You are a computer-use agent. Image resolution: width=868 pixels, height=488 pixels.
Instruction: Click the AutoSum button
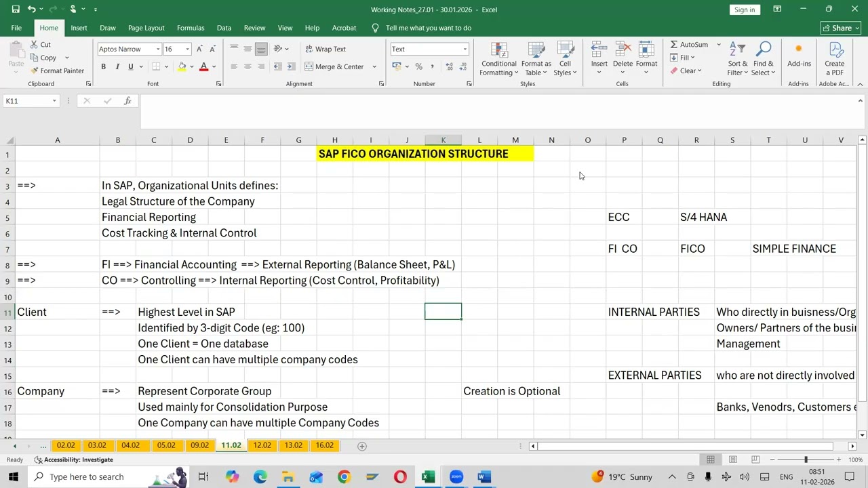689,45
